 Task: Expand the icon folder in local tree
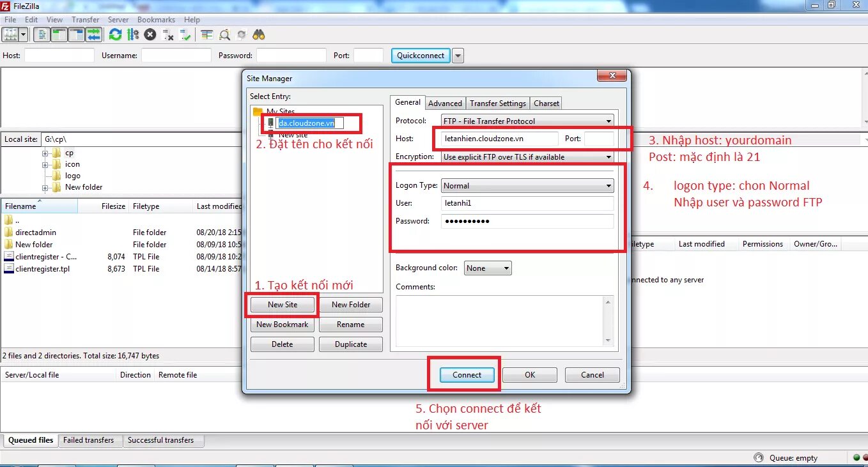45,164
